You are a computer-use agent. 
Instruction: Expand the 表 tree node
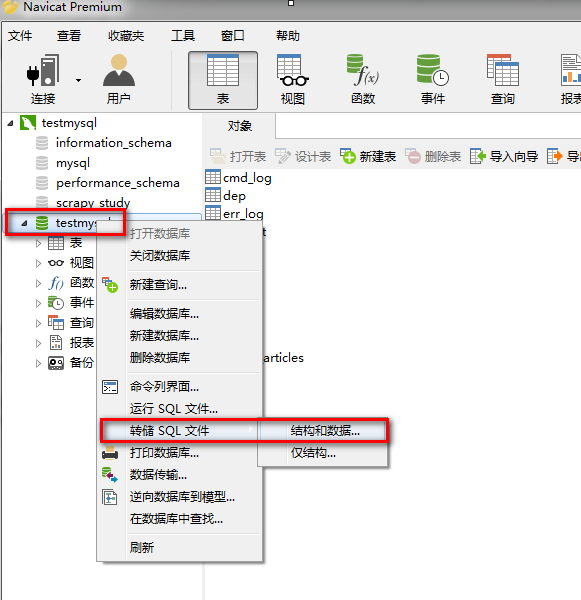point(38,243)
